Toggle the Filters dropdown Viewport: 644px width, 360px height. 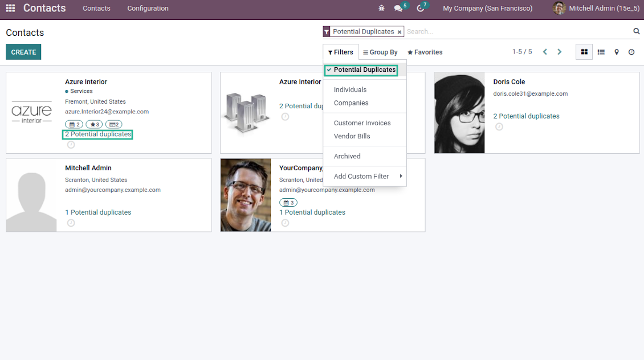pos(340,52)
